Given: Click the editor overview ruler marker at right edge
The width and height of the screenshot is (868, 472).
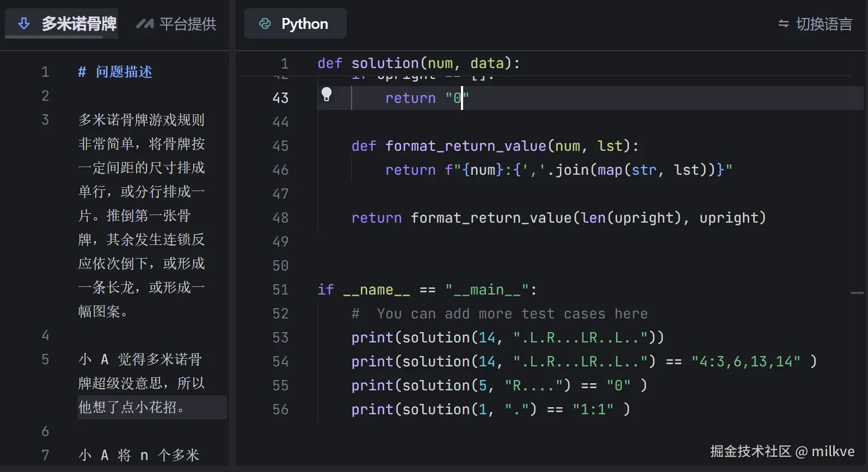Looking at the screenshot, I should coord(857,293).
